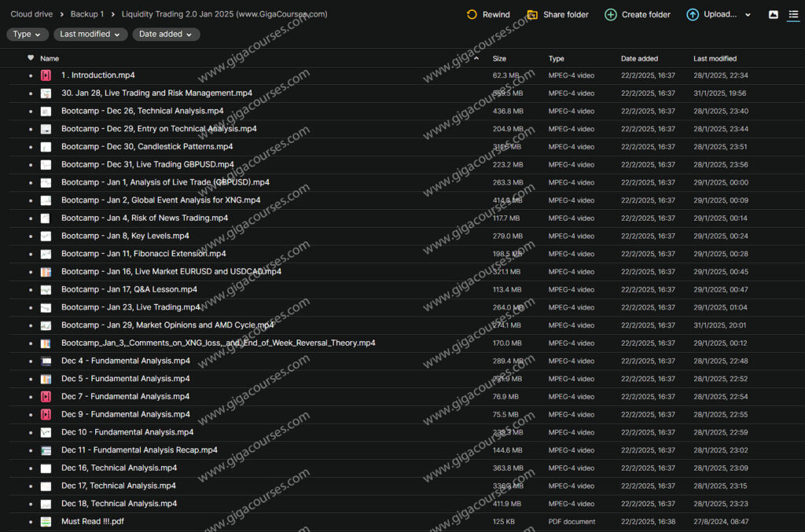Click the 1 . Introduction.mp4 video thumbnail icon

pyautogui.click(x=46, y=75)
